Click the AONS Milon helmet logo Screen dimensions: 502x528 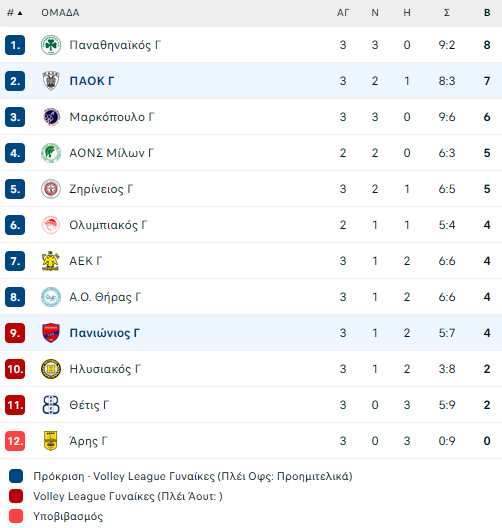tap(51, 153)
